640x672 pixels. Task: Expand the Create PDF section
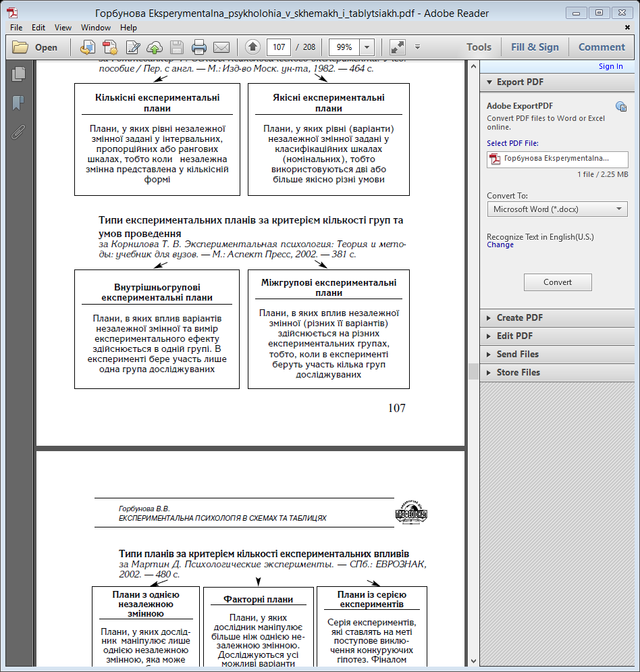click(520, 317)
